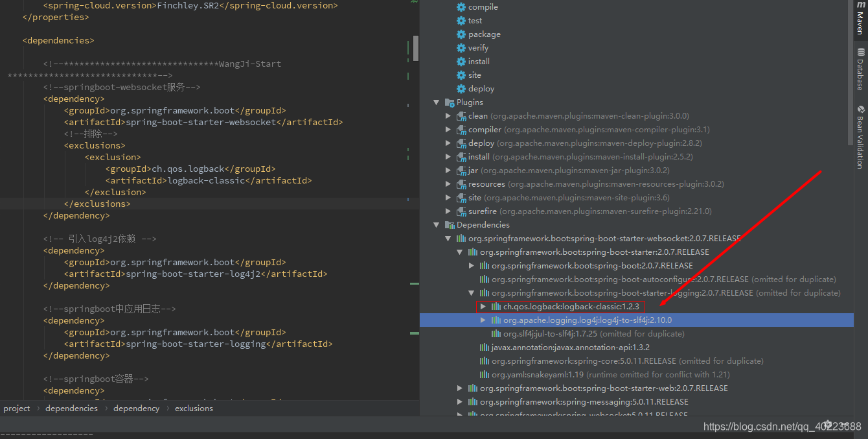Viewport: 868px width, 439px height.
Task: Click the snakeyaml library icon
Action: pos(485,375)
